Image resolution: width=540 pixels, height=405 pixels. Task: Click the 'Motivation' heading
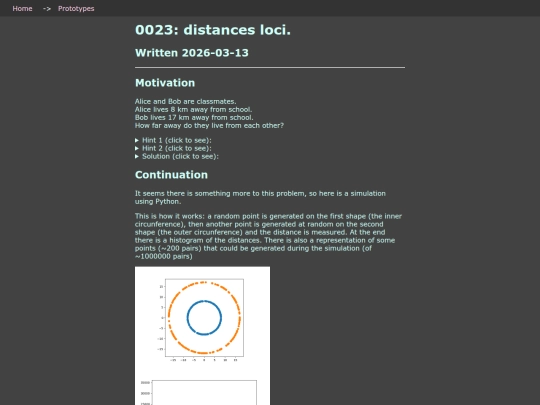pyautogui.click(x=165, y=83)
